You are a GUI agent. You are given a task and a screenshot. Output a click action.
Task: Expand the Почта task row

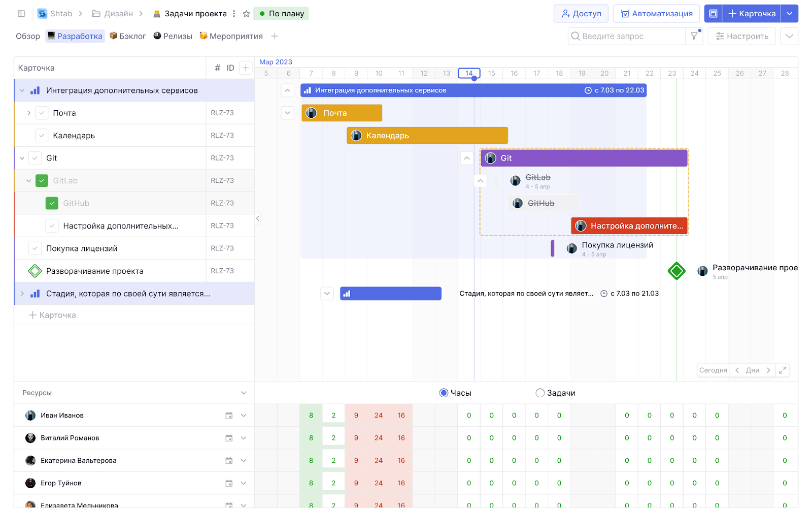coord(29,113)
